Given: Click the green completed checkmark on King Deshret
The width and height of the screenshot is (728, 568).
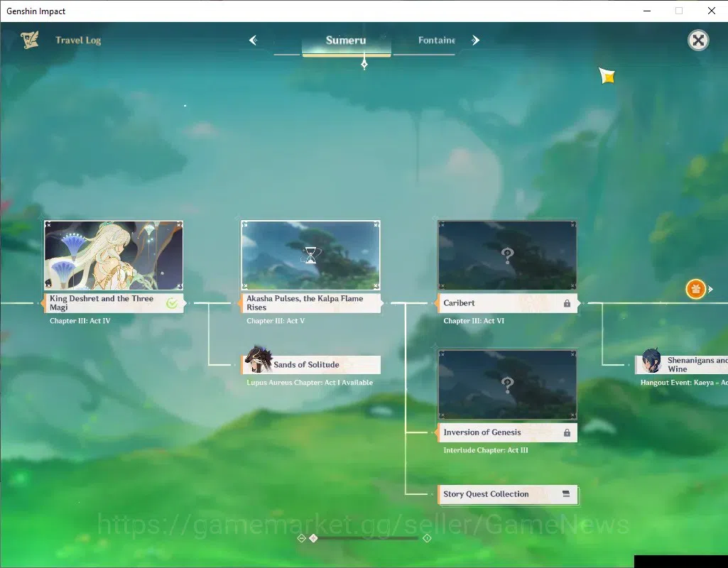Looking at the screenshot, I should click(x=172, y=303).
